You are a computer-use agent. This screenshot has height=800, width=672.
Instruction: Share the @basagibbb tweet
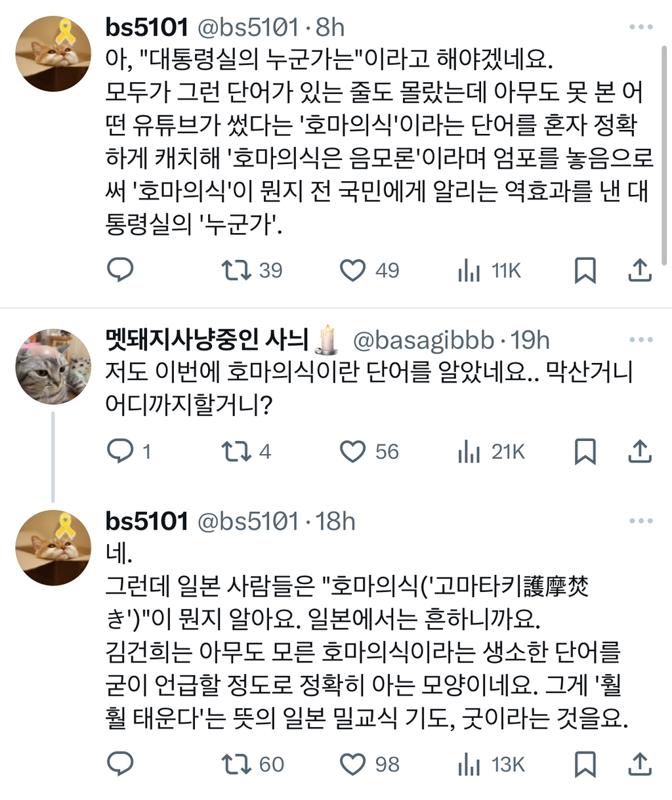640,451
